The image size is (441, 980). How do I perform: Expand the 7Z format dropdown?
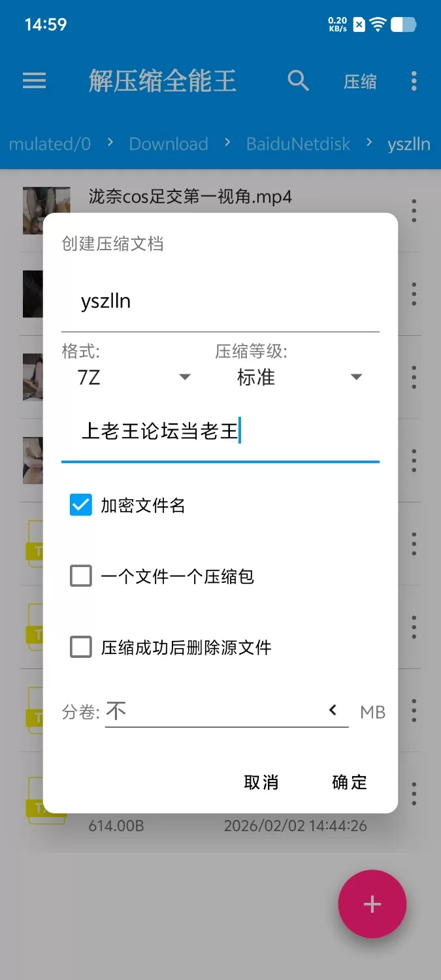[x=133, y=378]
